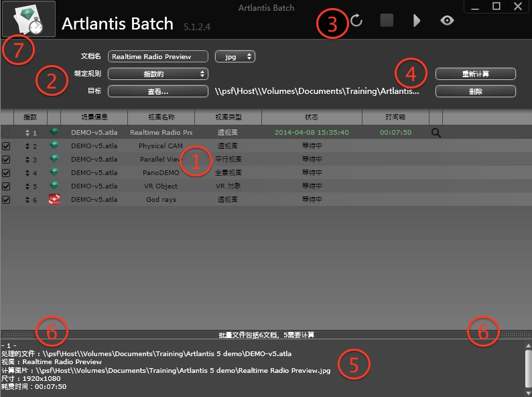This screenshot has height=397, width=532.
Task: Click the batch summary status bar text
Action: pyautogui.click(x=267, y=335)
